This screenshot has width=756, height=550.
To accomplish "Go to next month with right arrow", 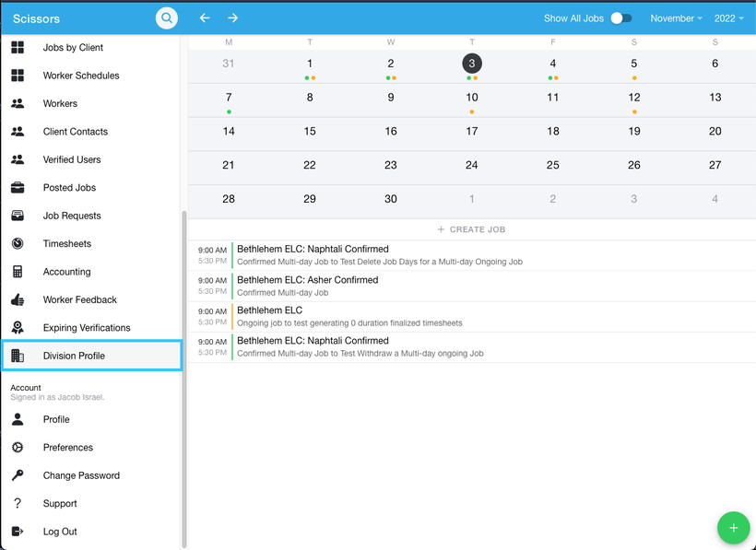I will point(233,18).
